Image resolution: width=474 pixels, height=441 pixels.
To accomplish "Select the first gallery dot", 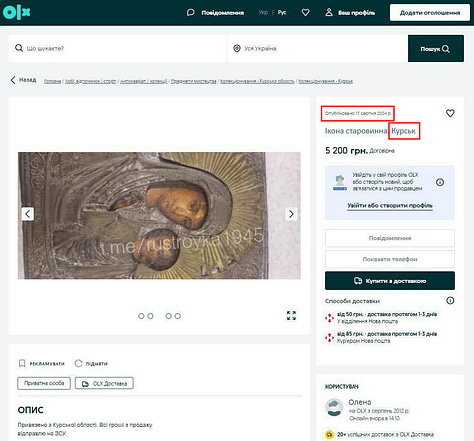I will [141, 316].
